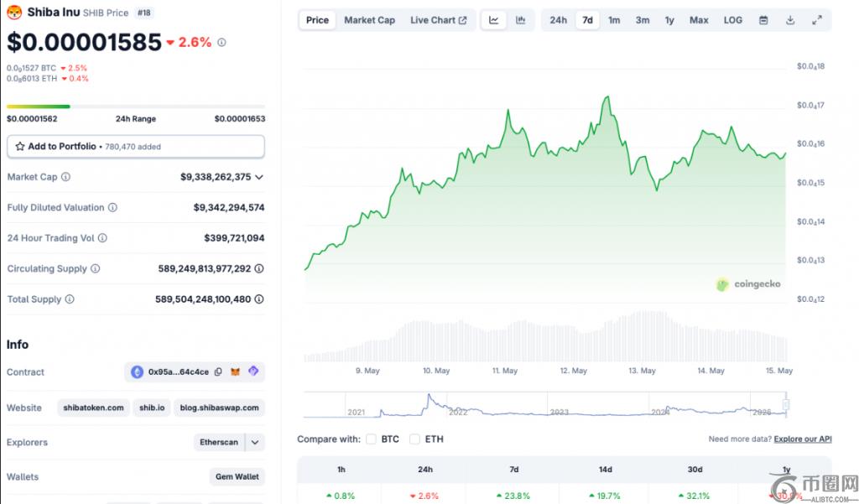Screen dimensions: 859x504
Task: Check the ETH compare checkbox
Action: (414, 439)
